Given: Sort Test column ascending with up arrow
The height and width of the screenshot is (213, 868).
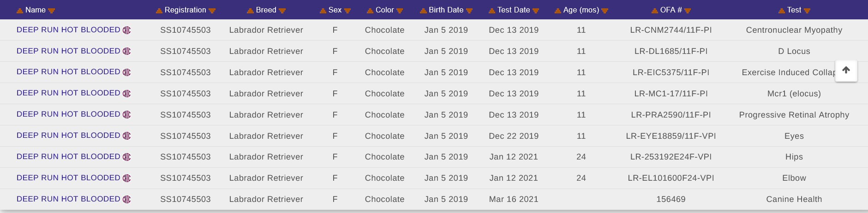Looking at the screenshot, I should [781, 11].
